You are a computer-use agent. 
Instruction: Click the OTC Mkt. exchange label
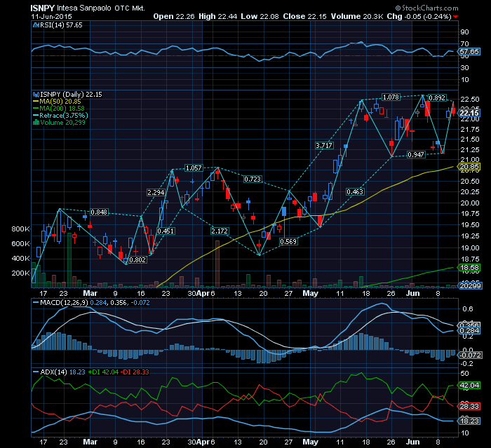130,8
